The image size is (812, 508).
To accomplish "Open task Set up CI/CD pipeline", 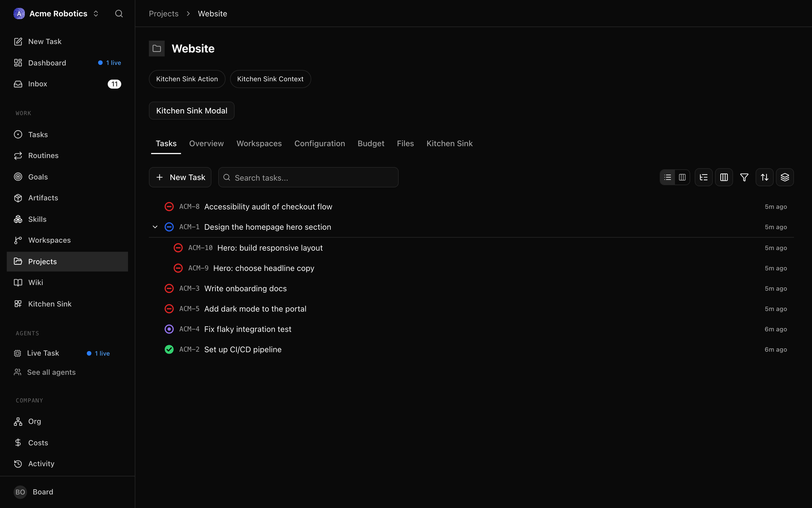I will (471, 349).
